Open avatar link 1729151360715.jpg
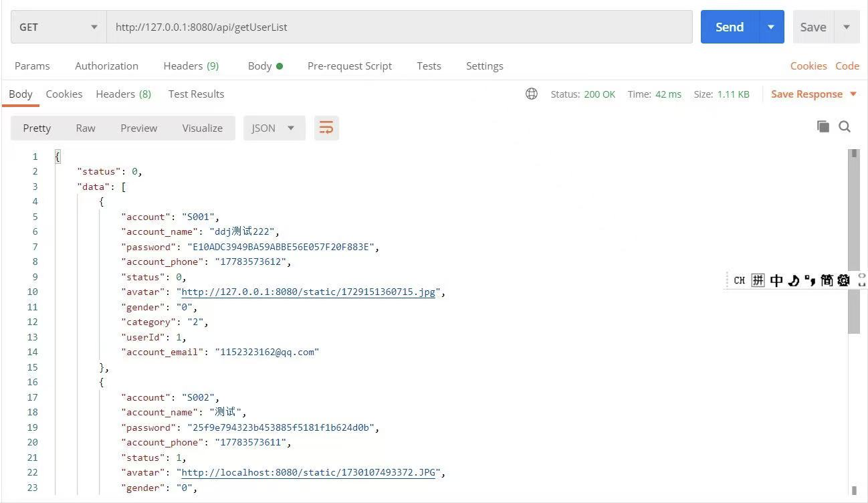The height and width of the screenshot is (503, 868). (x=308, y=292)
